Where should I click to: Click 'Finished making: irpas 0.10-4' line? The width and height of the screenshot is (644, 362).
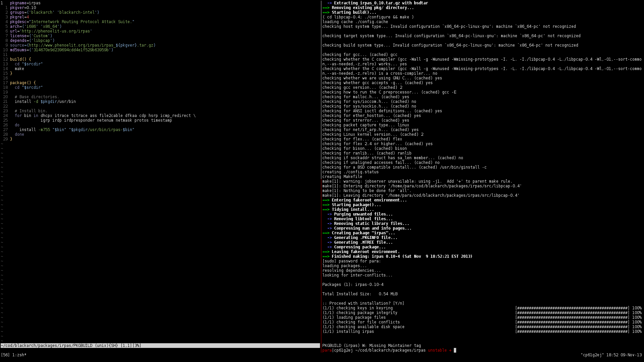coord(397,256)
